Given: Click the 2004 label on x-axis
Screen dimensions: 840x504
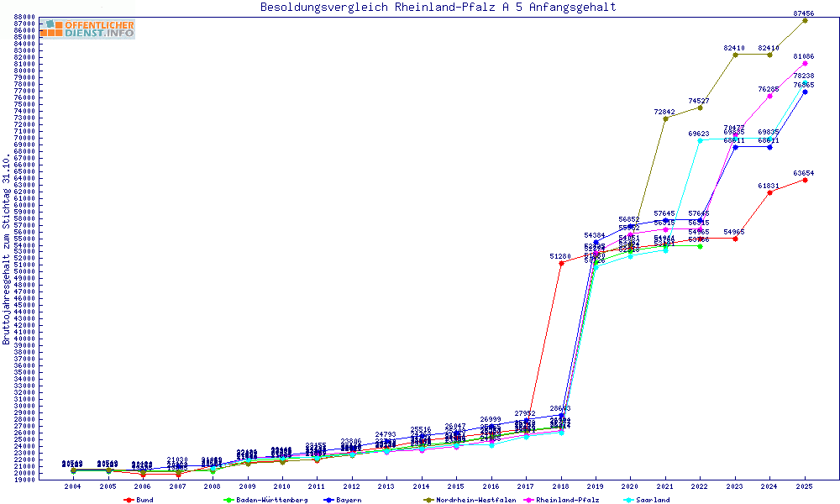Looking at the screenshot, I should [73, 486].
